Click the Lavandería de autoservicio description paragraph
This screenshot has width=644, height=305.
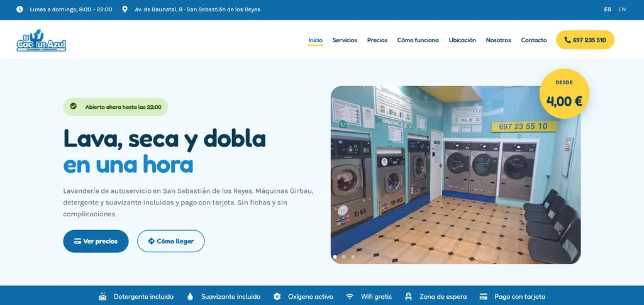pyautogui.click(x=189, y=202)
